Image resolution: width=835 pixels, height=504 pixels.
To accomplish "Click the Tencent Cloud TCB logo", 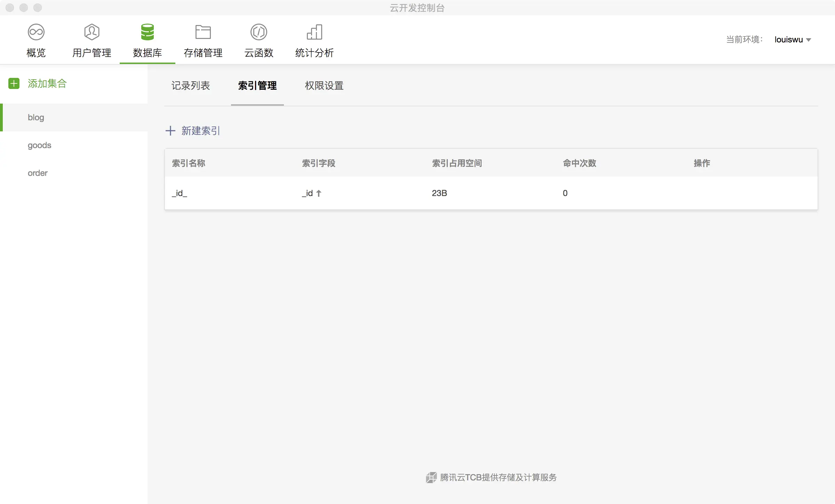I will pos(431,477).
